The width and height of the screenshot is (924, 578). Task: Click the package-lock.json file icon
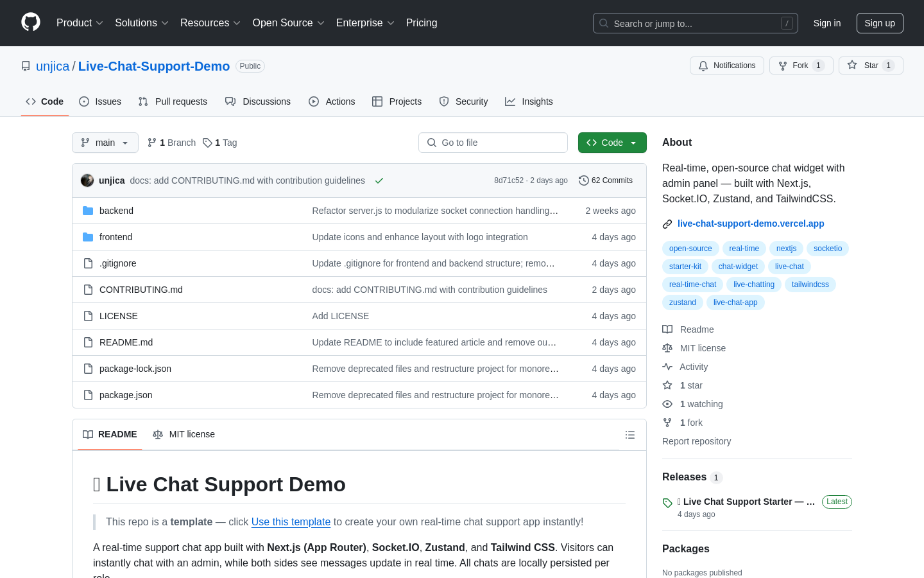88,369
